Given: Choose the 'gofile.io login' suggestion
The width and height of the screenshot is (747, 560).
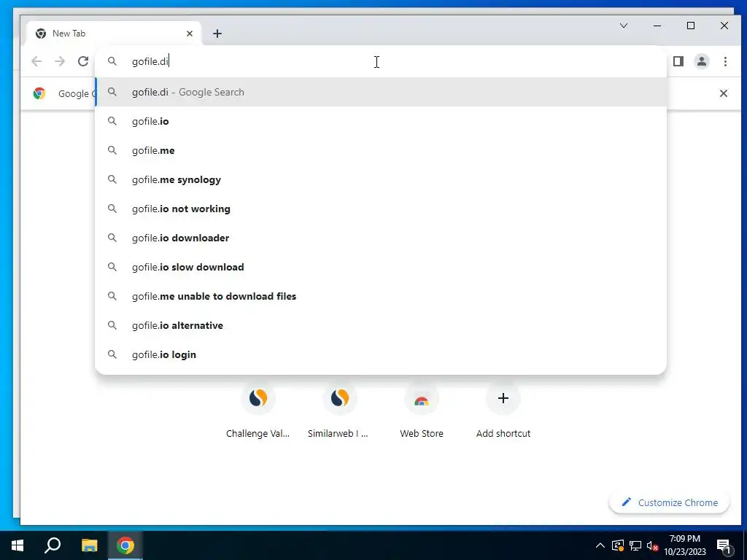Looking at the screenshot, I should pos(381,354).
